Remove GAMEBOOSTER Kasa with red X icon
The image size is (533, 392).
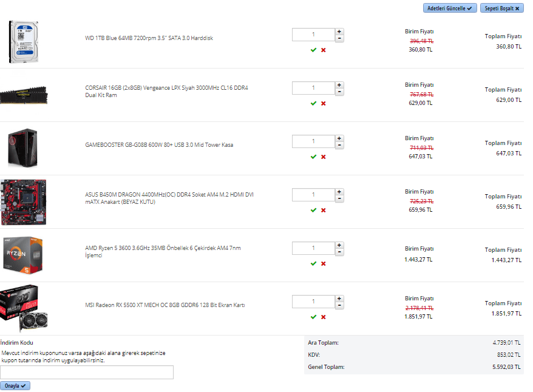point(323,157)
